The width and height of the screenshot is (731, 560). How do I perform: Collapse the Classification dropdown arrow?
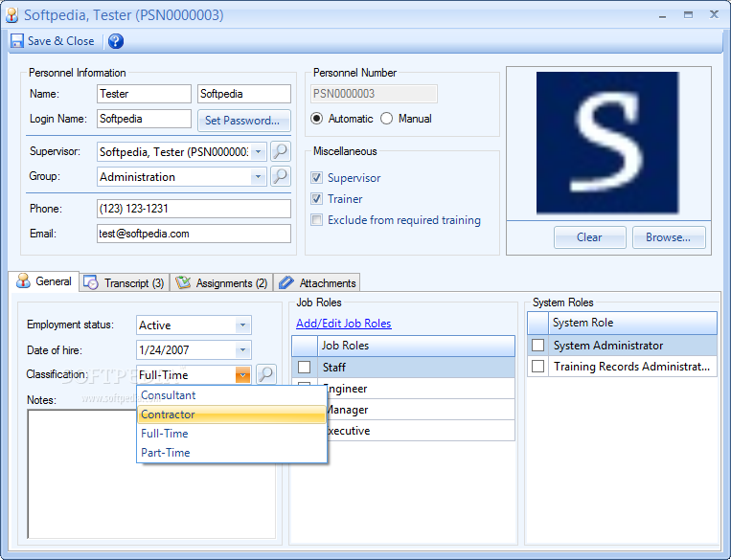(243, 374)
